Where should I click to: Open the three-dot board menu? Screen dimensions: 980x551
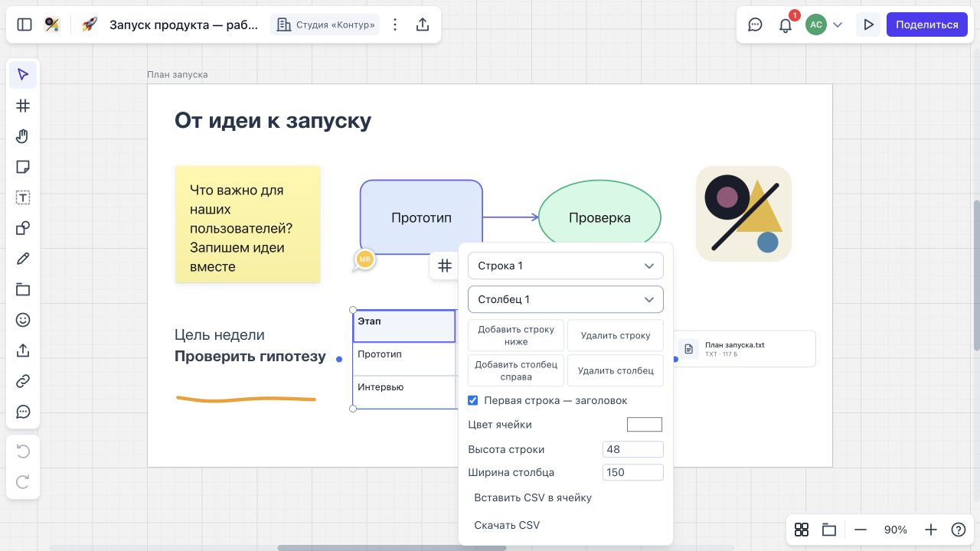point(395,24)
